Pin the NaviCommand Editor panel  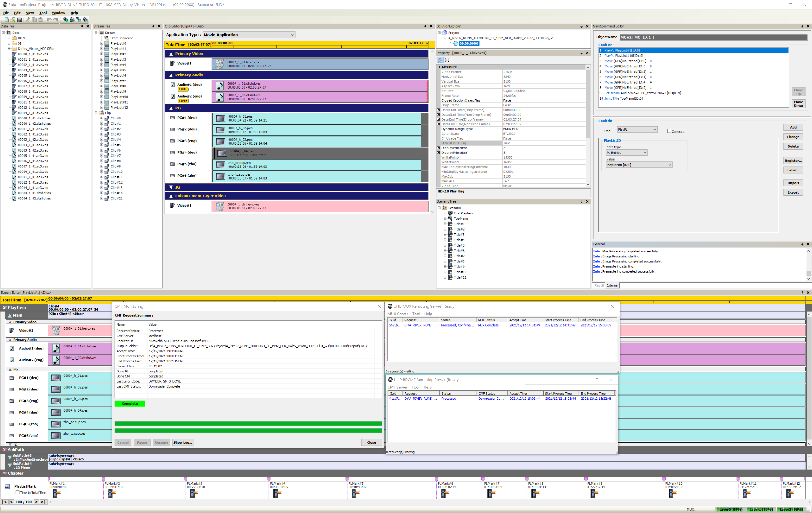802,26
